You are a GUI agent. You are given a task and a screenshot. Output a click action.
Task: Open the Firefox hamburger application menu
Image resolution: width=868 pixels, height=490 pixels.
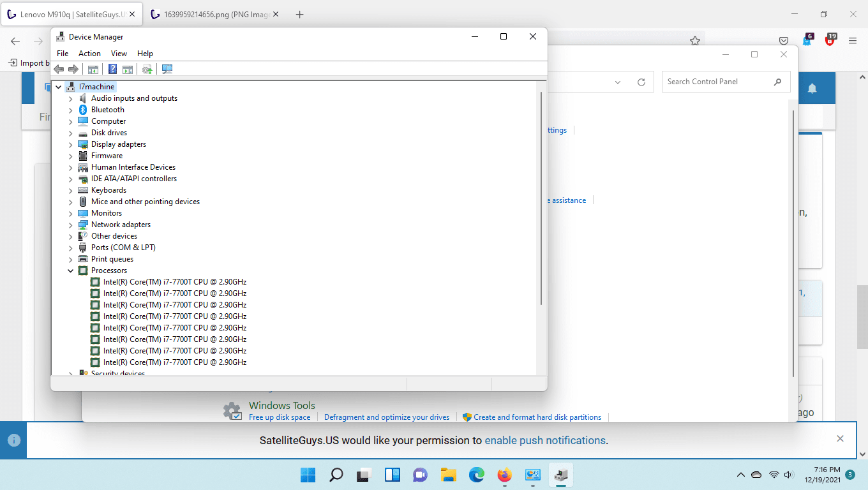[853, 41]
